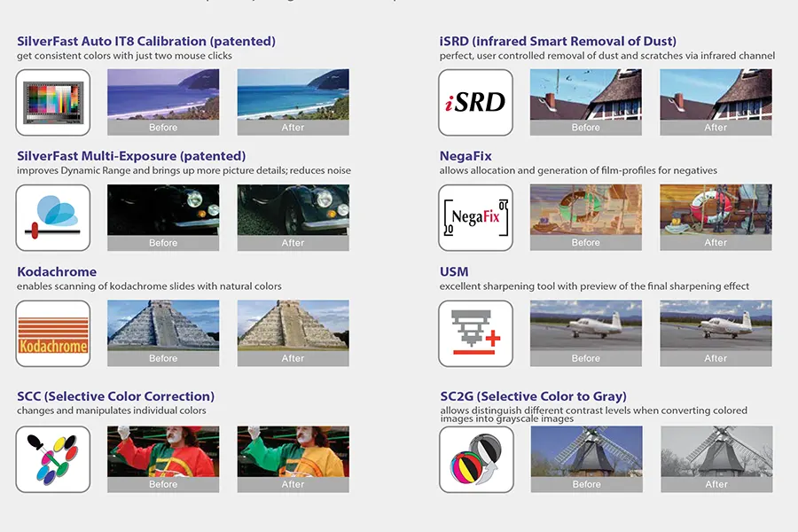Click the Multi-Exposure slider icon
Image resolution: width=798 pixels, height=532 pixels.
[x=53, y=217]
